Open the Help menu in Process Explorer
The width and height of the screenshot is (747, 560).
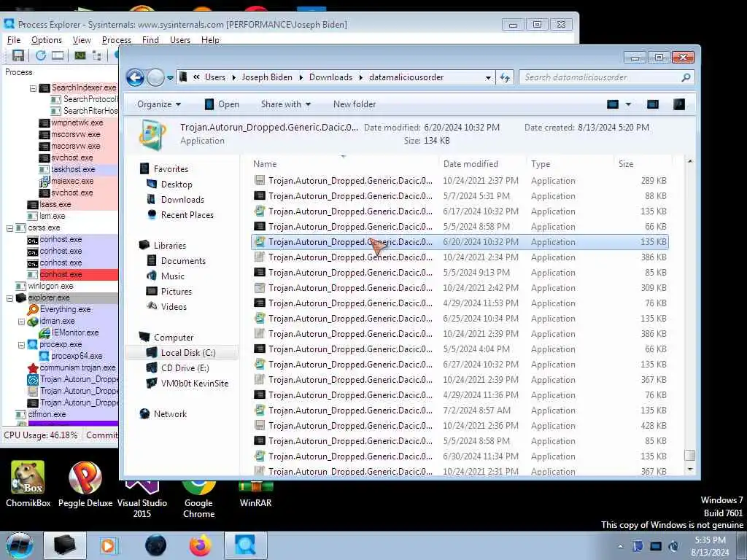(x=210, y=40)
